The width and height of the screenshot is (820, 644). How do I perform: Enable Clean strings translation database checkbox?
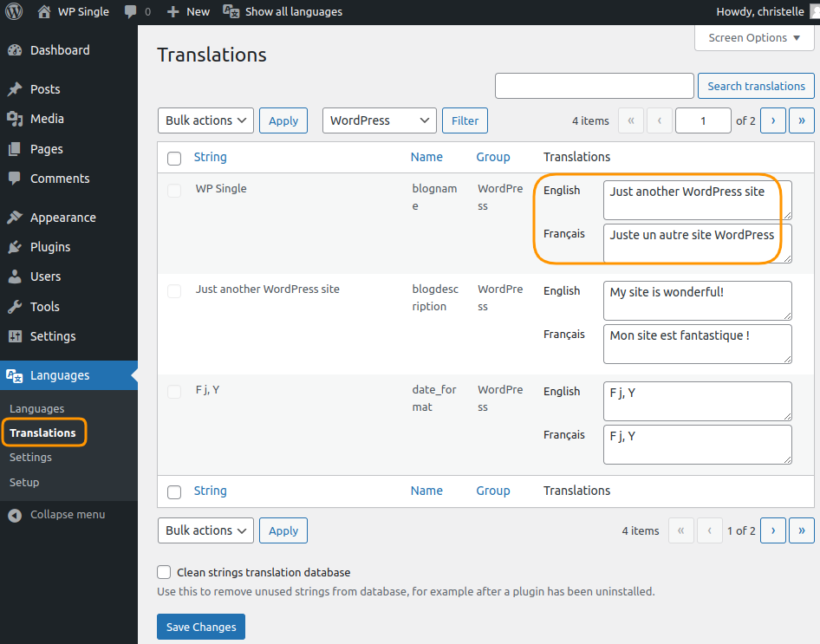pos(164,572)
